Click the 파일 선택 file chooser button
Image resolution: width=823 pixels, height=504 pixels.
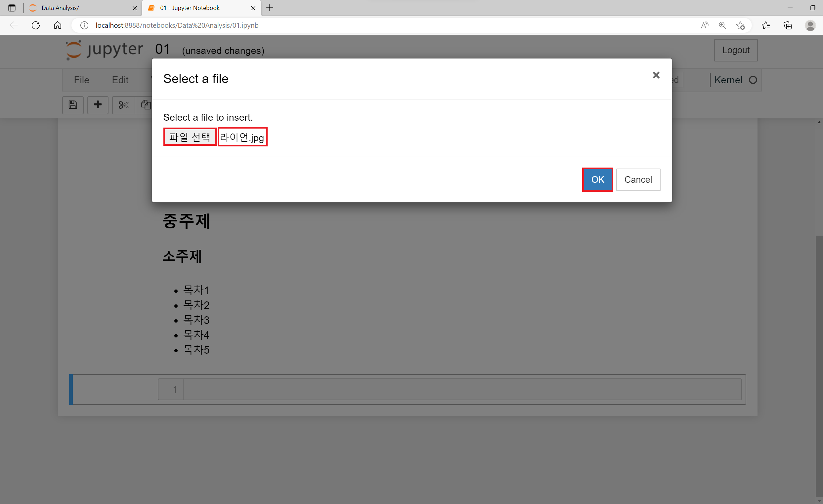coord(190,137)
